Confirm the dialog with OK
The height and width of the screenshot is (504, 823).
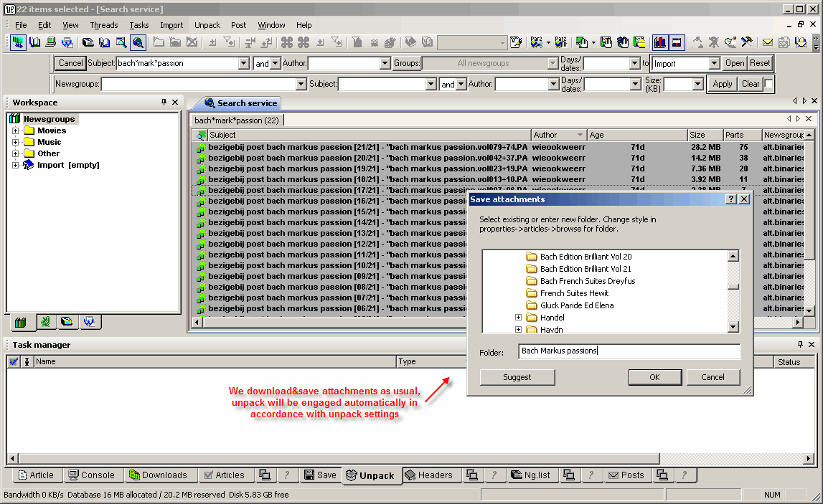[x=654, y=377]
